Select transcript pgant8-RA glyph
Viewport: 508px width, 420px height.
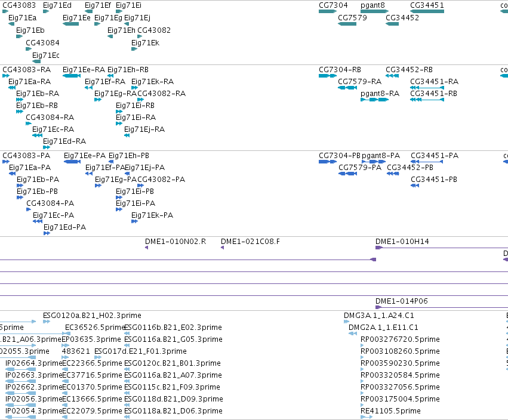[374, 100]
